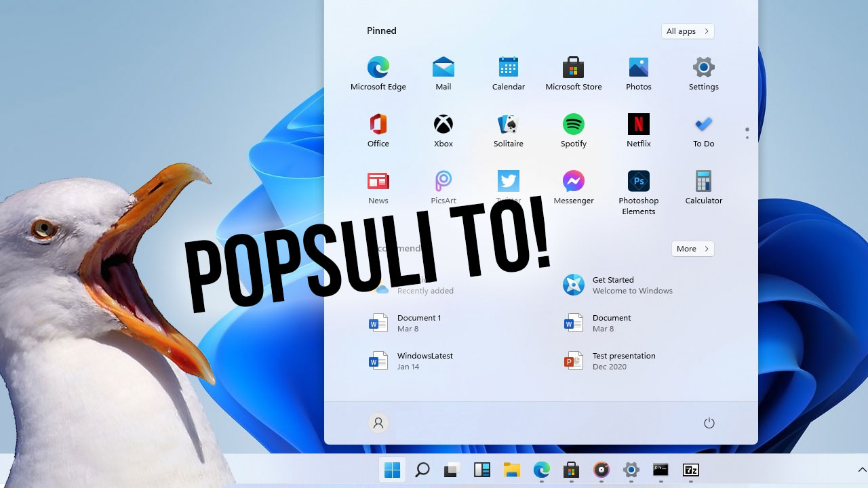Launch the Photos app

tap(639, 74)
